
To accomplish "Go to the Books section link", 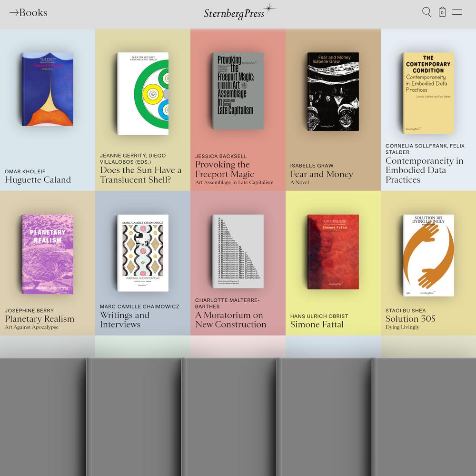I will (29, 12).
